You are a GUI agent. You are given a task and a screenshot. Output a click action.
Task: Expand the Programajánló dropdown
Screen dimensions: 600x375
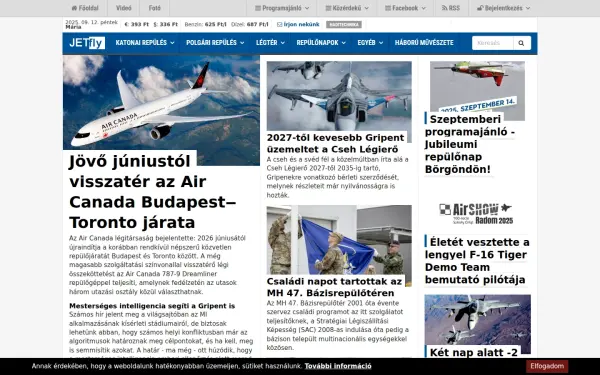[282, 8]
